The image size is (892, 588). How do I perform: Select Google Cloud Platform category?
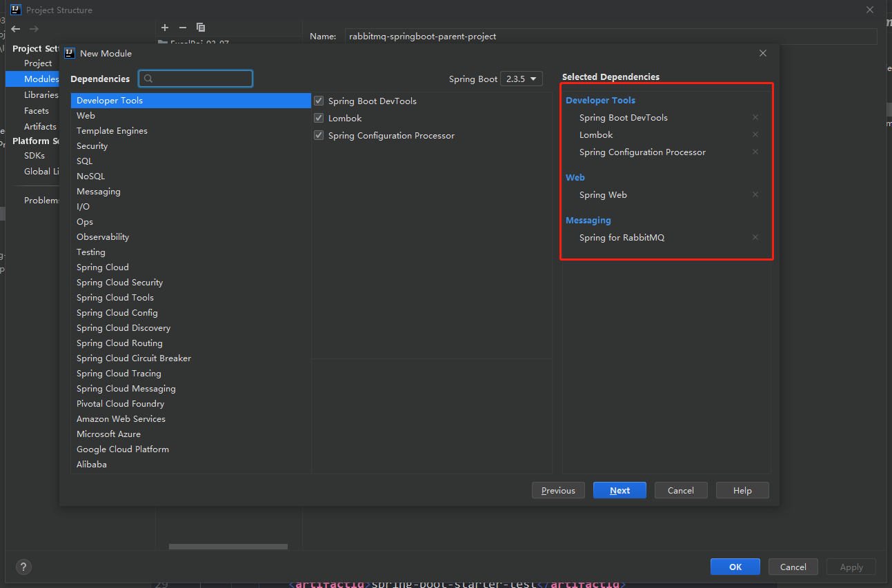pos(191,449)
